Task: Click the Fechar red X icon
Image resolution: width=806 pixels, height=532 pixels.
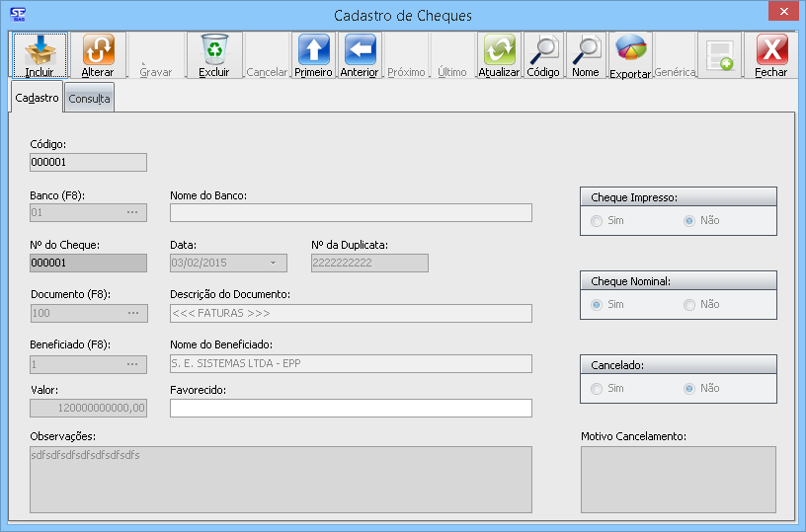Action: tap(770, 49)
